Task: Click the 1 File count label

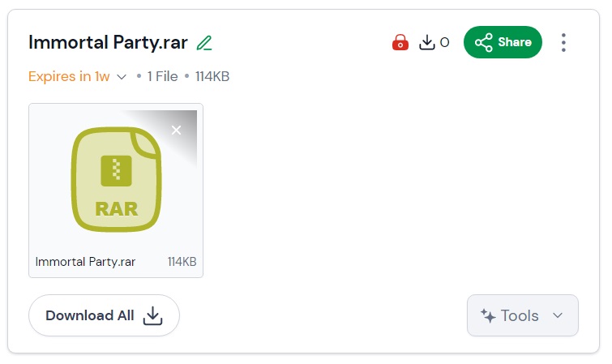Action: tap(162, 76)
